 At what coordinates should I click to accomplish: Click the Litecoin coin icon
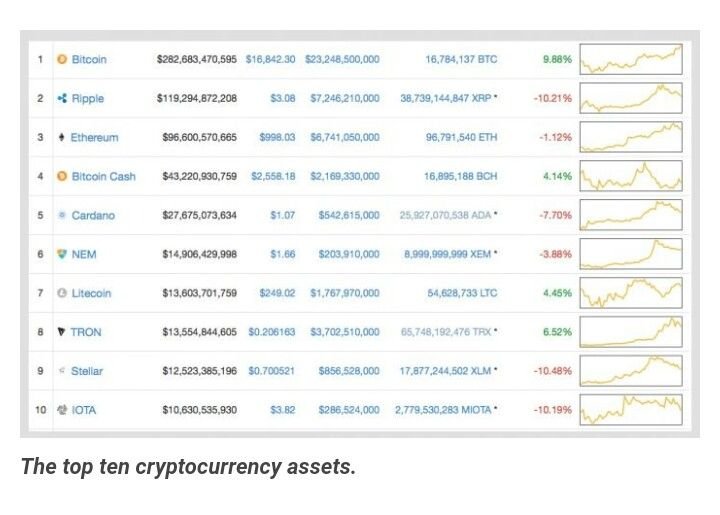click(62, 293)
